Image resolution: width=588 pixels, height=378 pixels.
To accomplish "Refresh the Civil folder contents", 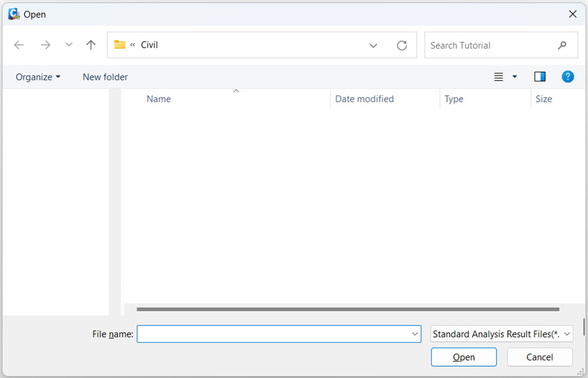I will (x=402, y=45).
